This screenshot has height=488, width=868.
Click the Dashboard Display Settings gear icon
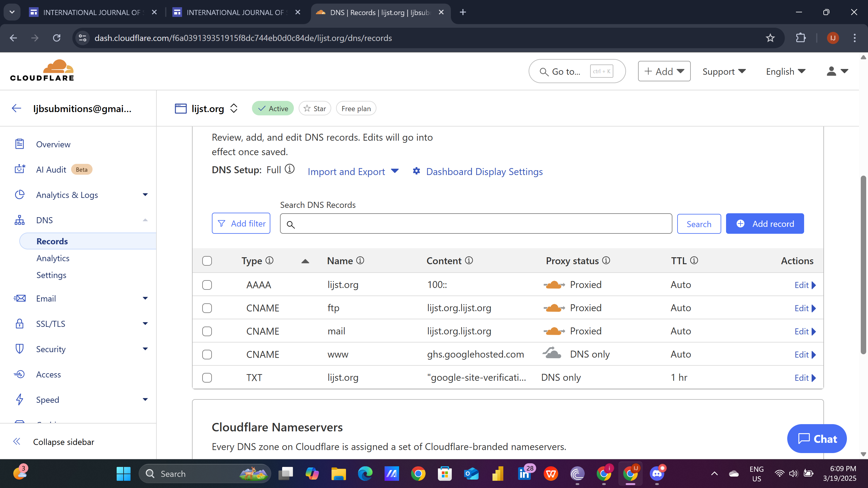click(417, 171)
